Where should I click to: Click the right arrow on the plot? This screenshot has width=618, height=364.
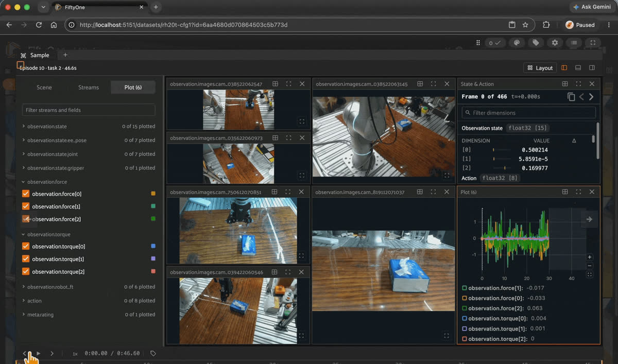tap(589, 219)
